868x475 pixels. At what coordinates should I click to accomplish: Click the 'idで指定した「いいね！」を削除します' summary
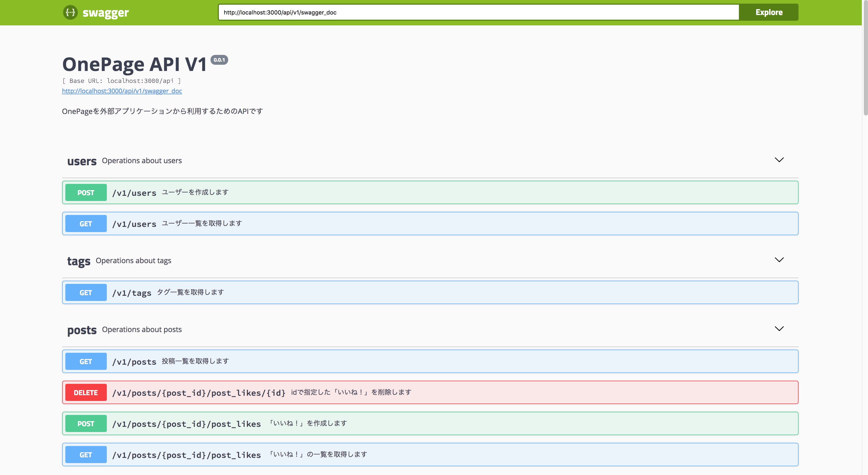(x=351, y=392)
